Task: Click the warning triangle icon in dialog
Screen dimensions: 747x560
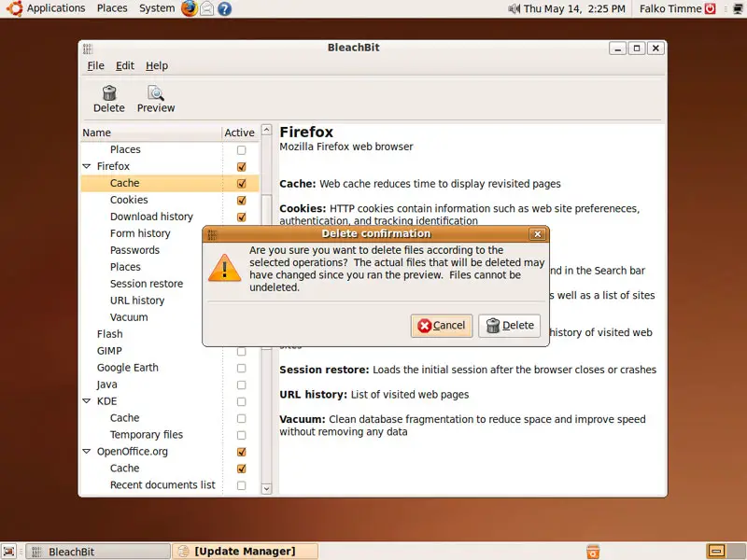Action: point(224,269)
